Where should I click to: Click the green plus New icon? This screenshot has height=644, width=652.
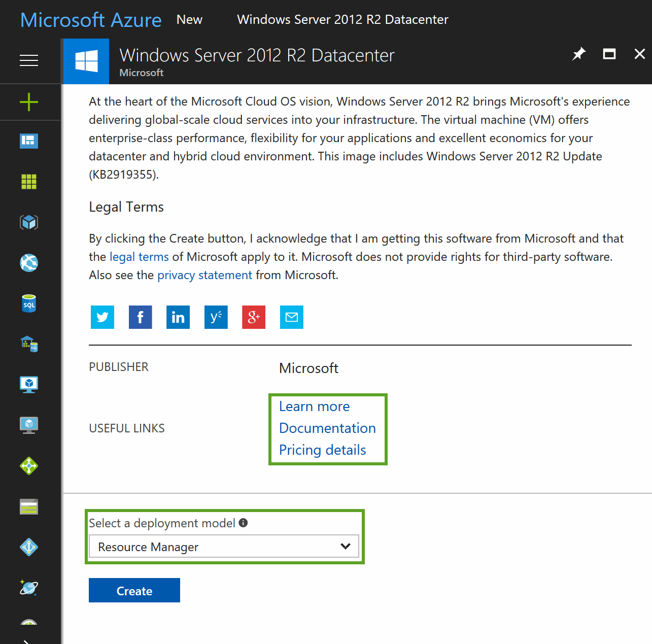click(29, 102)
